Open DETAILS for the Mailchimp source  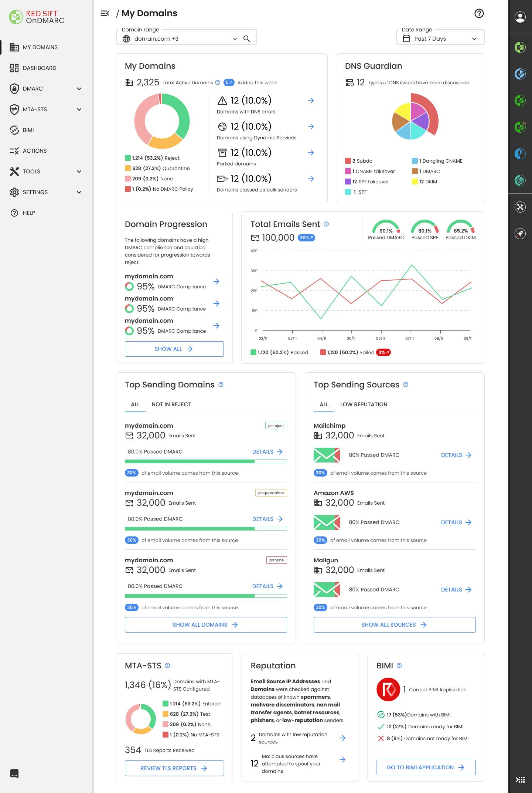[456, 455]
